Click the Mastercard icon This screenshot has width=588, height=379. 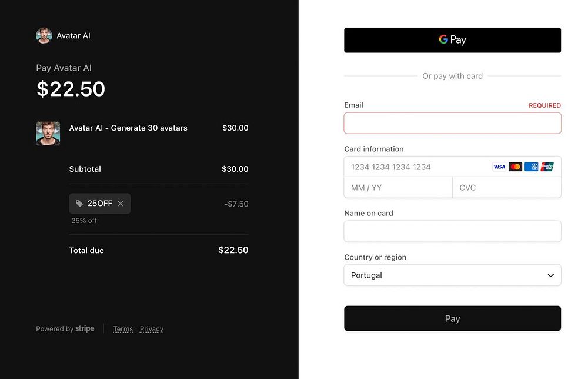515,167
